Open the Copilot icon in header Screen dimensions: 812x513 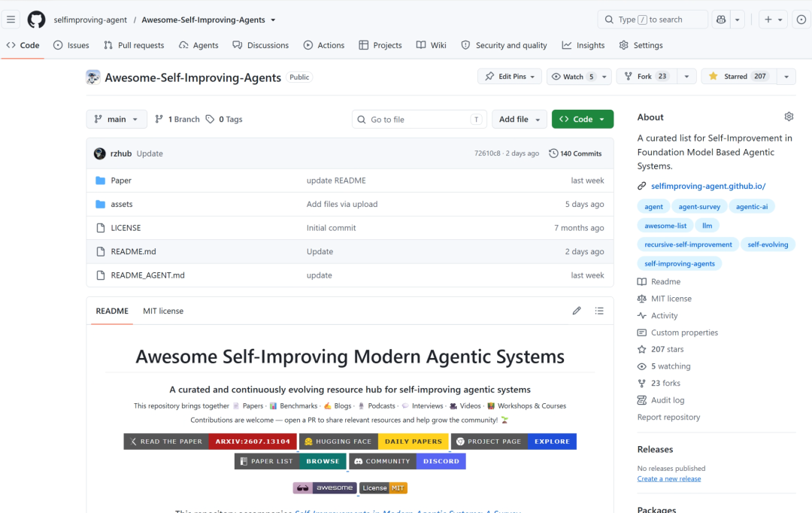point(721,20)
